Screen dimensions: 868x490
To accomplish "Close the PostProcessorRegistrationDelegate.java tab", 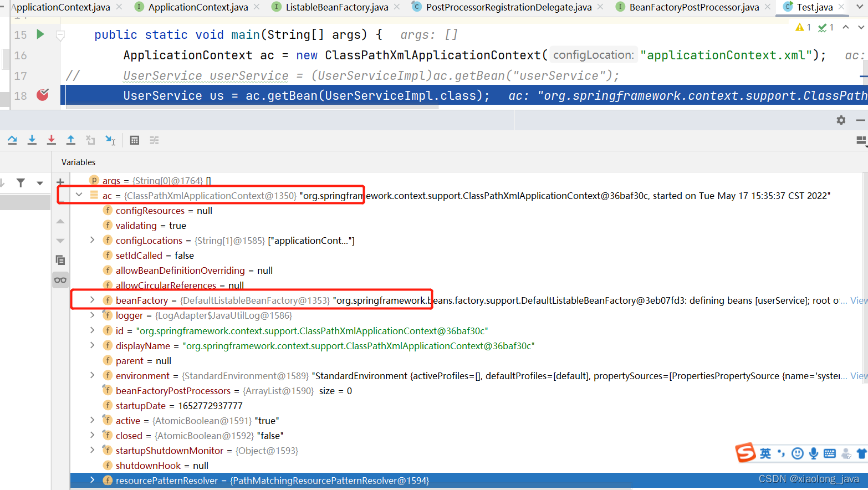I will point(600,7).
